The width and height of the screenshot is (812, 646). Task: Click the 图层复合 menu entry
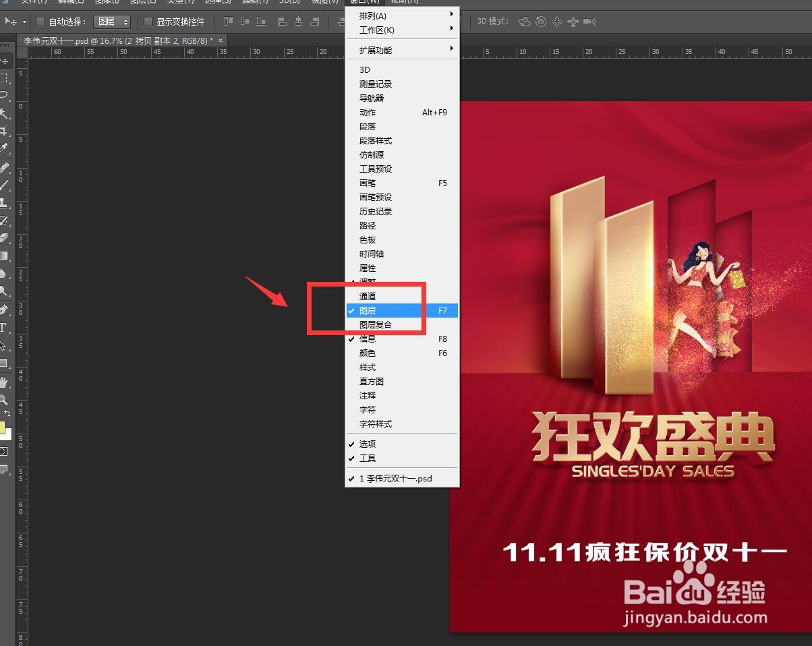[402, 325]
